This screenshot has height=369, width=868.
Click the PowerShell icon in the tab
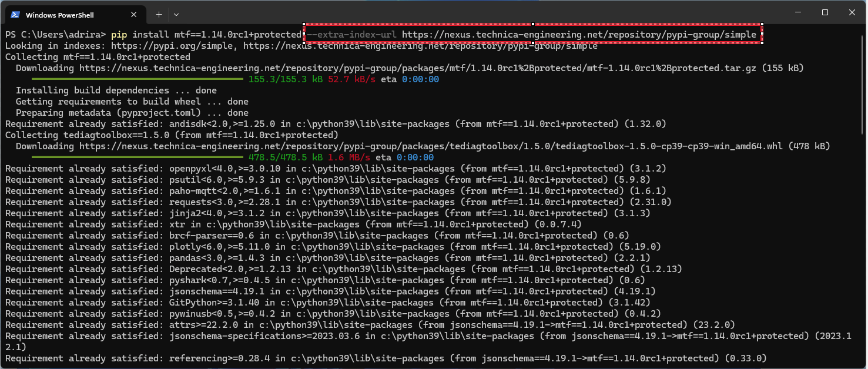15,15
